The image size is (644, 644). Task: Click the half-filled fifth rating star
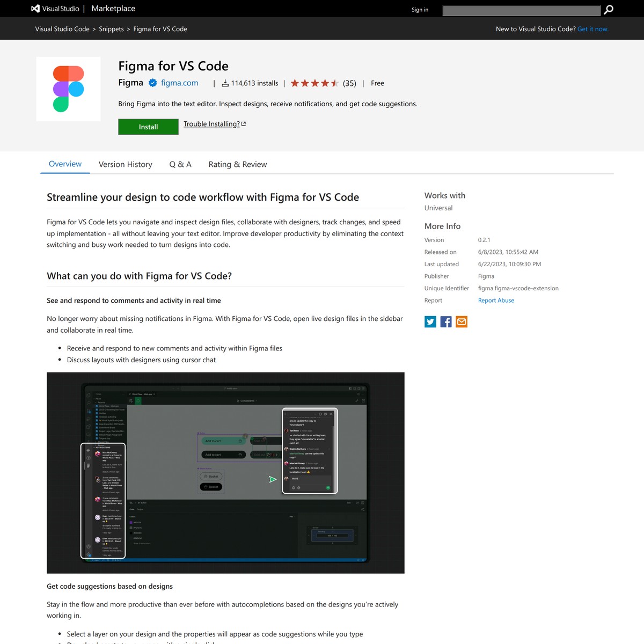click(335, 83)
